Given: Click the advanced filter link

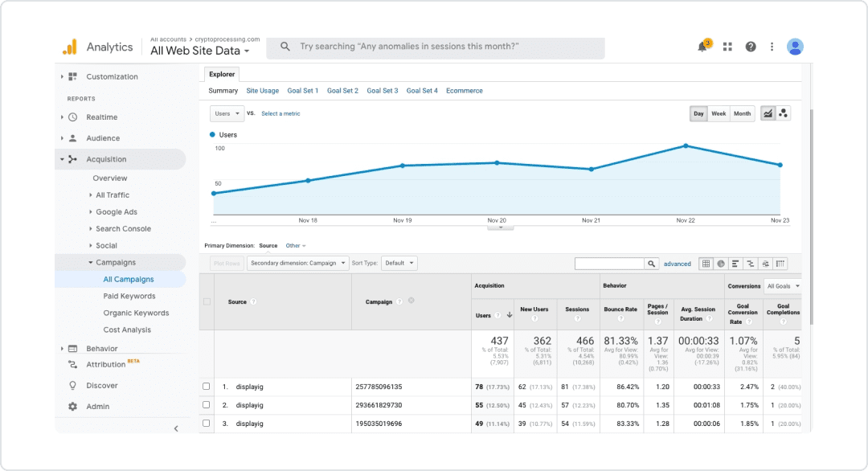Looking at the screenshot, I should pyautogui.click(x=677, y=264).
